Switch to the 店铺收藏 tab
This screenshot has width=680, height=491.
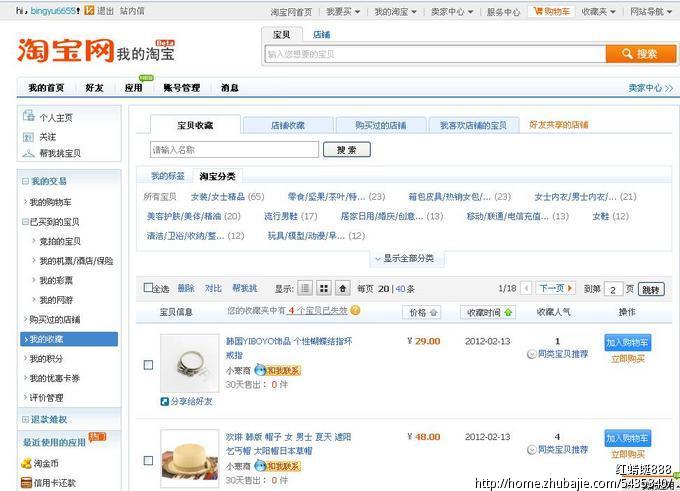point(288,125)
